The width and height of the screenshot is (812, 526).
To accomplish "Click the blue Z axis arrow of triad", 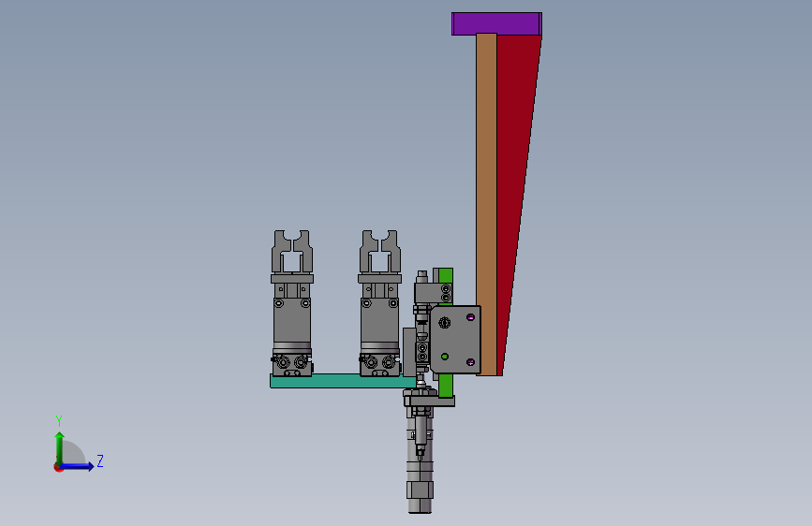I will pyautogui.click(x=78, y=466).
